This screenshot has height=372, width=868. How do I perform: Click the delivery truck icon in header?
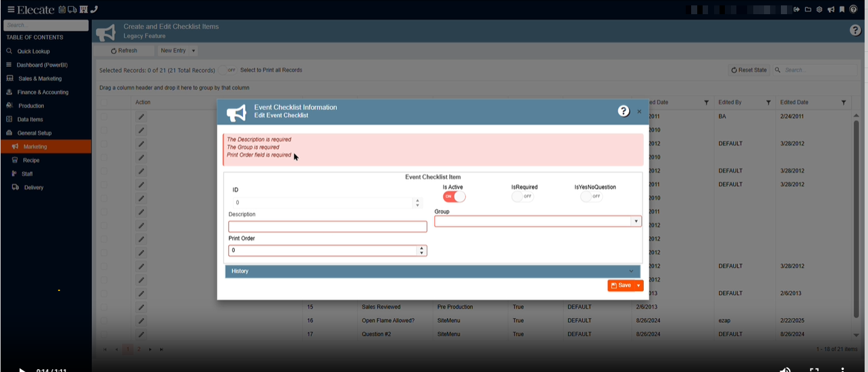(73, 9)
